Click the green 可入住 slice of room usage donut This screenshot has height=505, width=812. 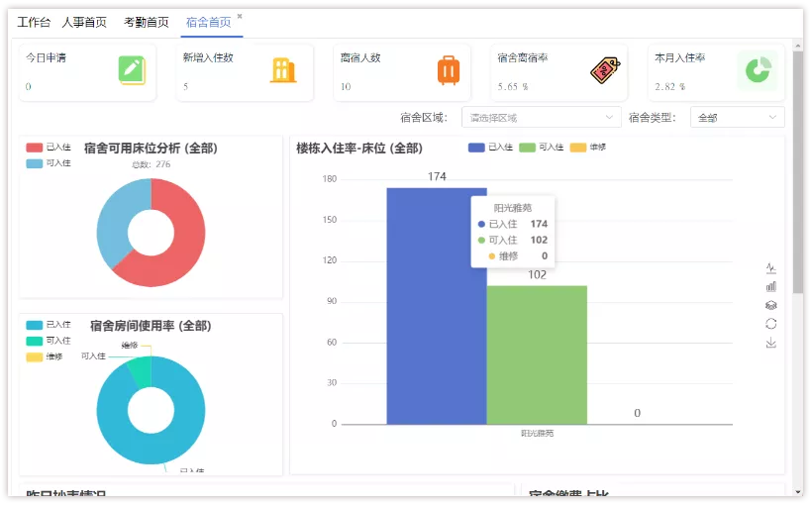[141, 371]
